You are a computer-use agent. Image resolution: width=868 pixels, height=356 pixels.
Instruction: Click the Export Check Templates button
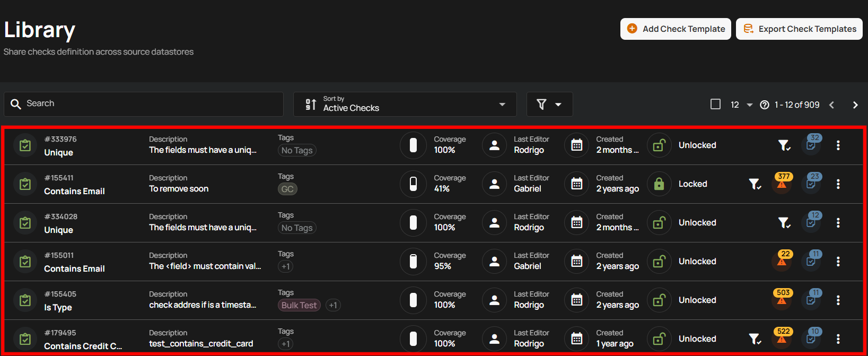(x=799, y=29)
